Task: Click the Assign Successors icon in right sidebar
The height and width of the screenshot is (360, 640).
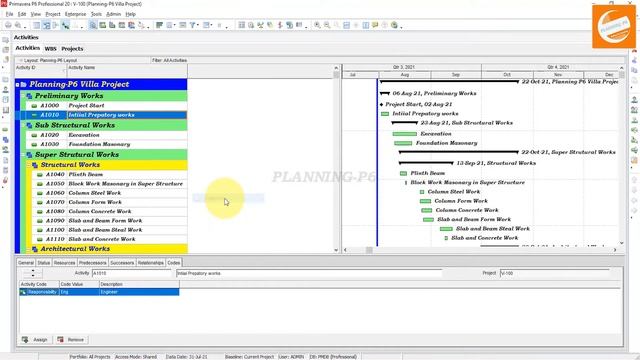Action: tap(634, 140)
